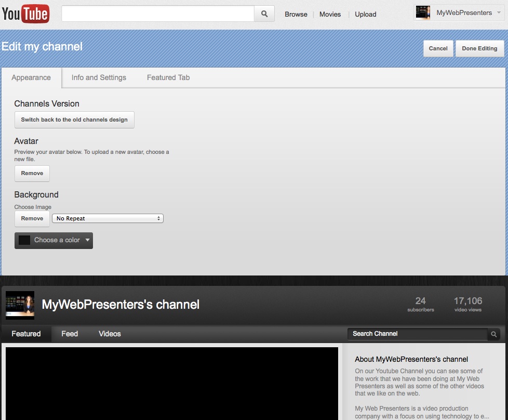Click the YouTube search input field
The width and height of the screenshot is (508, 420).
(157, 14)
